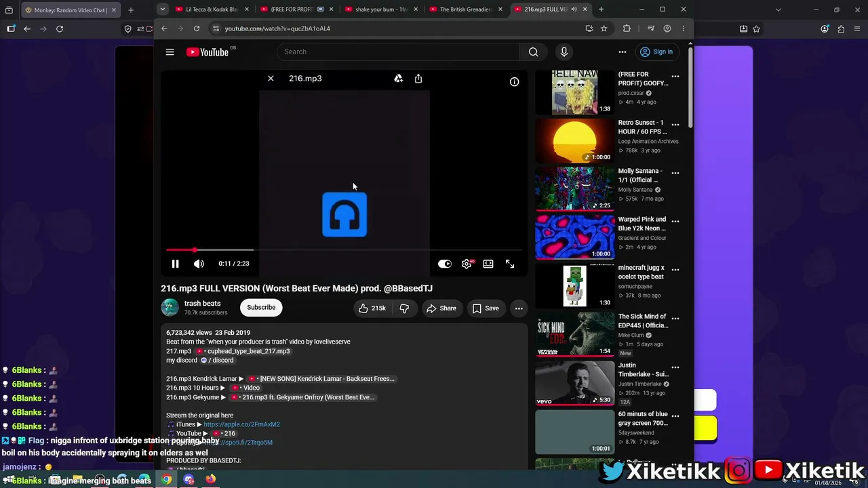Click the share icon beside 216.mp3 title

[418, 79]
